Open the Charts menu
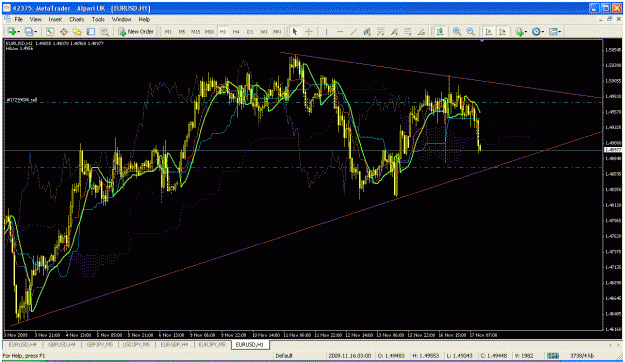Screen dimensions: 625x362 tap(77, 19)
